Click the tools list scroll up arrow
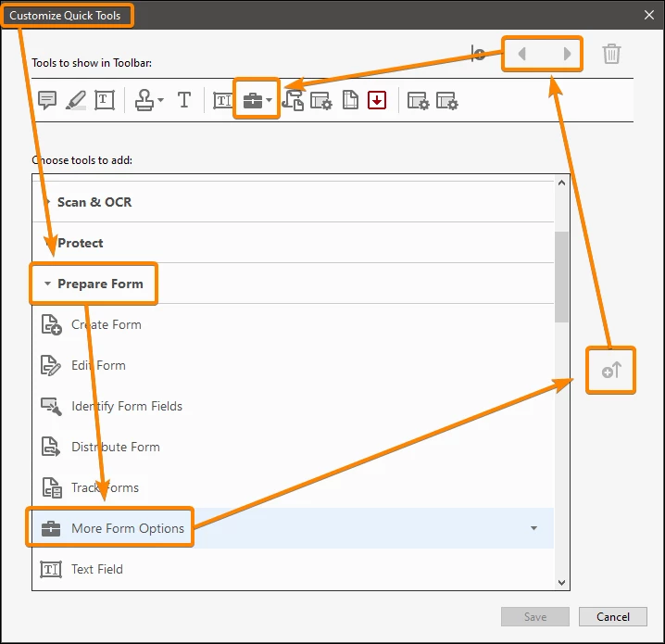Screen dimensions: 665x644 562,183
